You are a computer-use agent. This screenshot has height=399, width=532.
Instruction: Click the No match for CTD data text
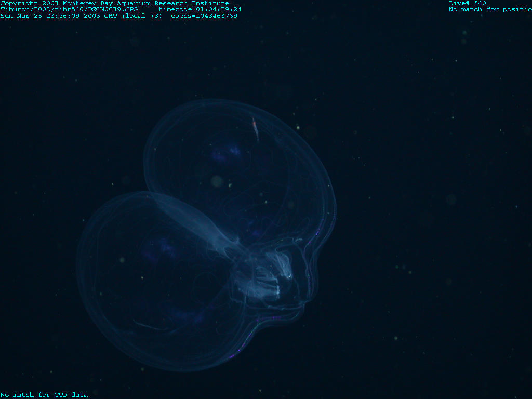pos(44,395)
